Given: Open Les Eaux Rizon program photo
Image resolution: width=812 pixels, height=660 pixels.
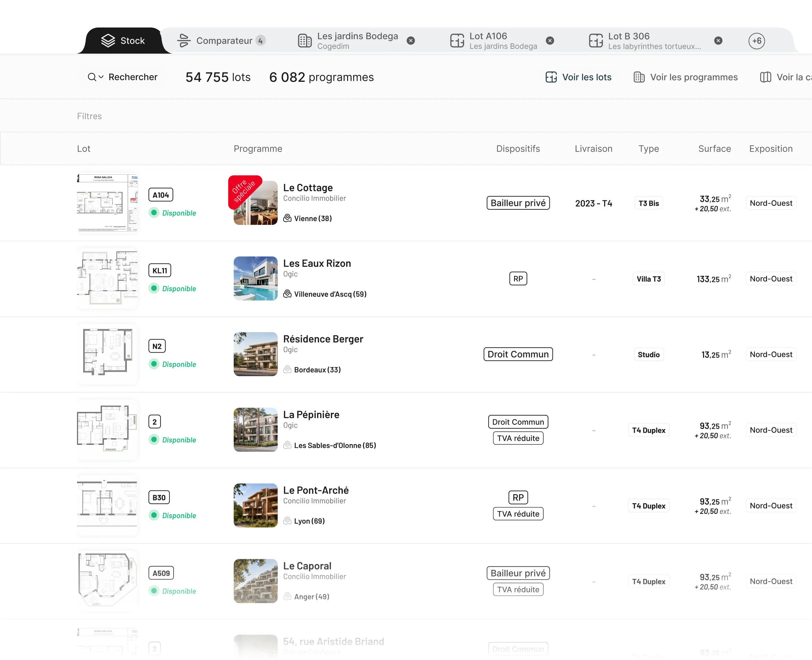Looking at the screenshot, I should pos(255,279).
